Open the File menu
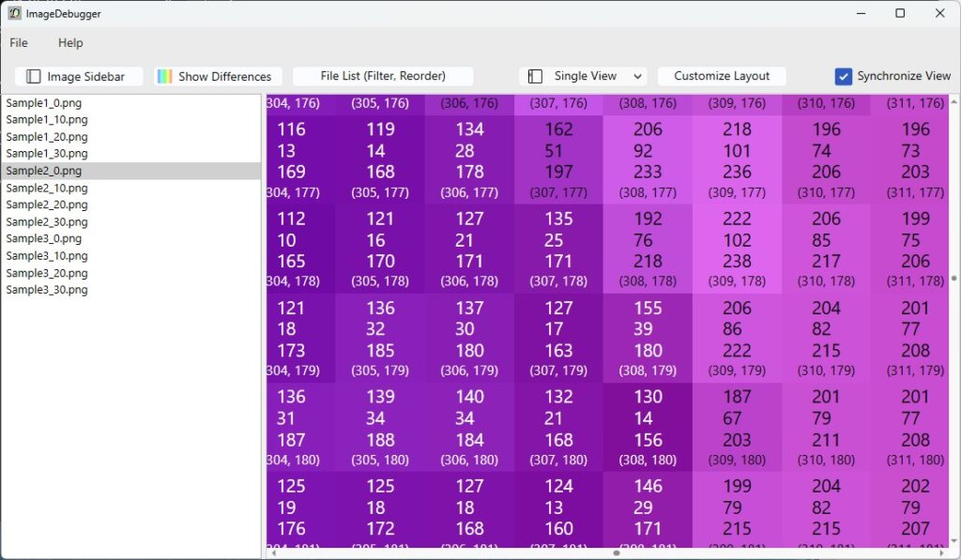 coord(19,43)
